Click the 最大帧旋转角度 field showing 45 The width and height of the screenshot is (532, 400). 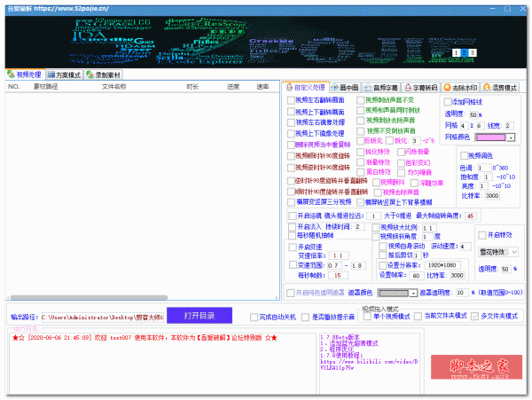pyautogui.click(x=470, y=216)
